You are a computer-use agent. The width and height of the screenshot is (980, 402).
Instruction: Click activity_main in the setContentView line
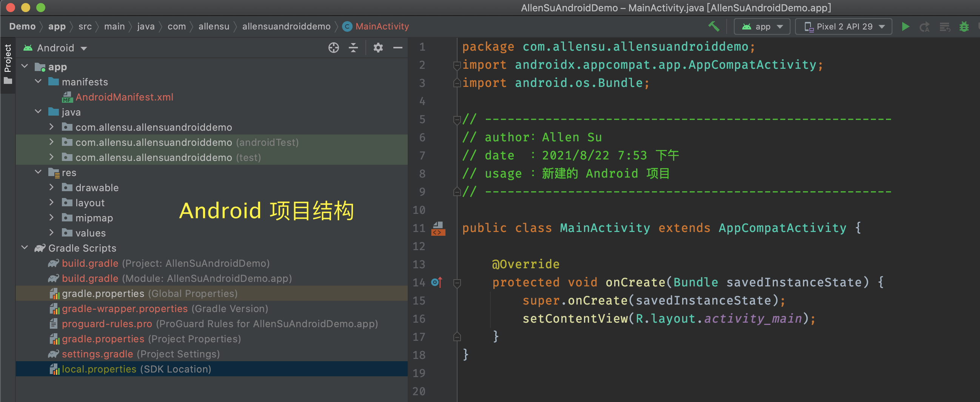[753, 319]
